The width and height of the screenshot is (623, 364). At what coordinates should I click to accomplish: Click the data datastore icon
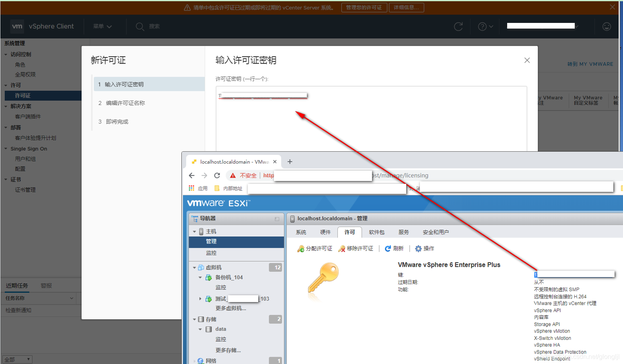208,329
